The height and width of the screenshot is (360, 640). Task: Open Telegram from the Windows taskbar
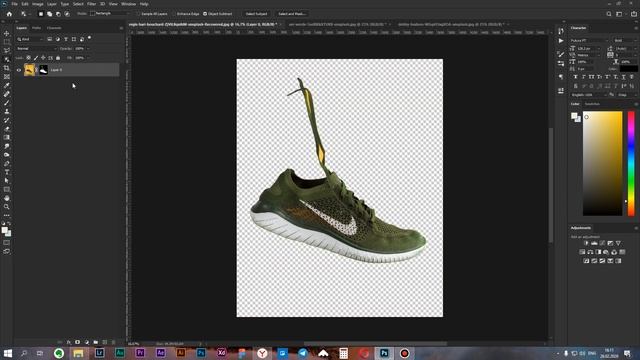tap(302, 353)
